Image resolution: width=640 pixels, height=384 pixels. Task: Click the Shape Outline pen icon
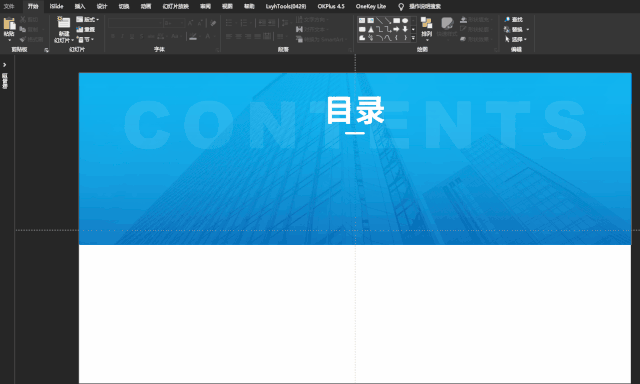(463, 29)
